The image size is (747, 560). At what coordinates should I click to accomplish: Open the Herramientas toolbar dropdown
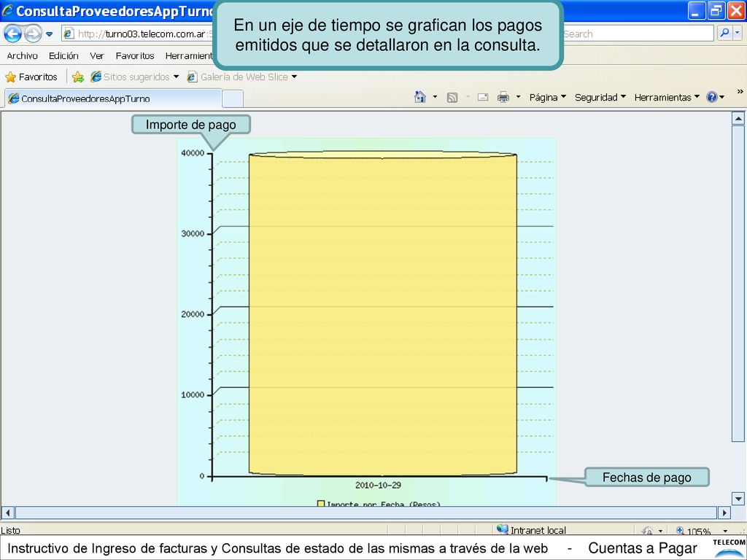(x=667, y=97)
